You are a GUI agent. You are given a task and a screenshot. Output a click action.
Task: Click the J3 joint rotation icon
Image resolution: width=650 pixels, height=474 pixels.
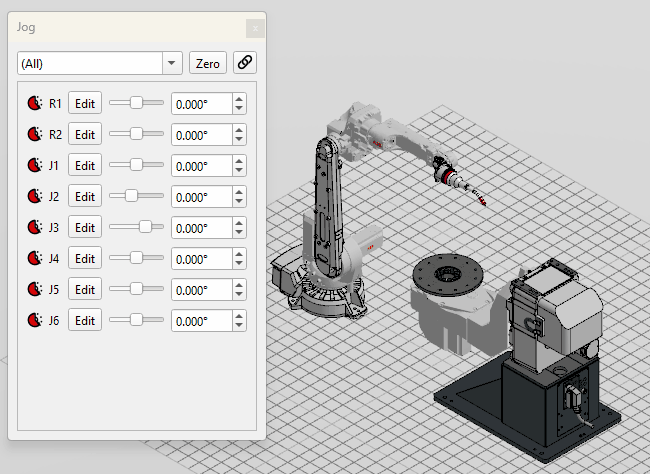pos(35,227)
